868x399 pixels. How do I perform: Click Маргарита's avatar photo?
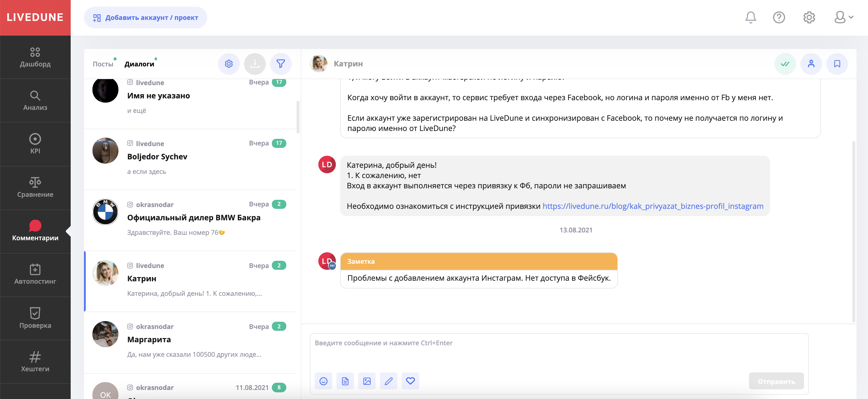105,334
